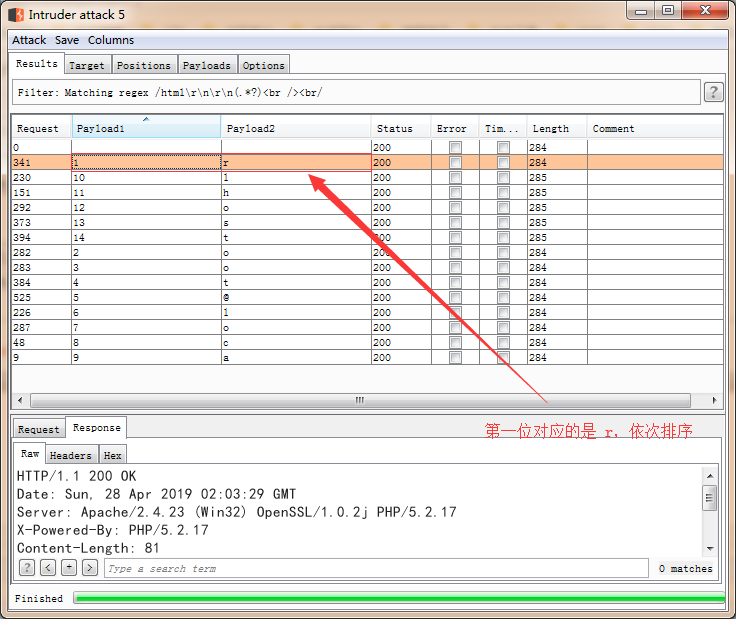Switch to the Positions tab
This screenshot has width=736, height=619.
point(144,65)
